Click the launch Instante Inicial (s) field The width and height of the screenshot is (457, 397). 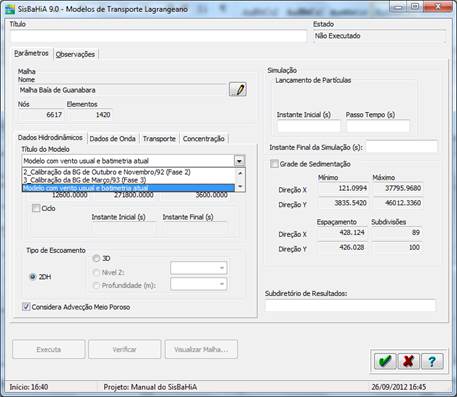[x=308, y=126]
